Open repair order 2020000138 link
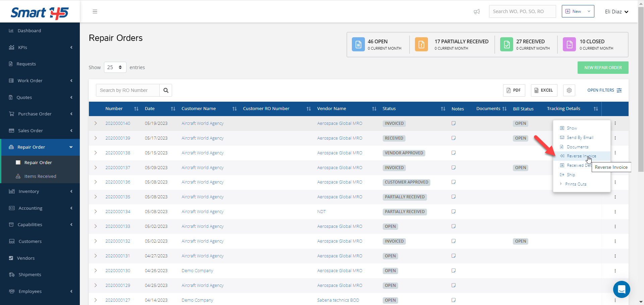 (118, 153)
